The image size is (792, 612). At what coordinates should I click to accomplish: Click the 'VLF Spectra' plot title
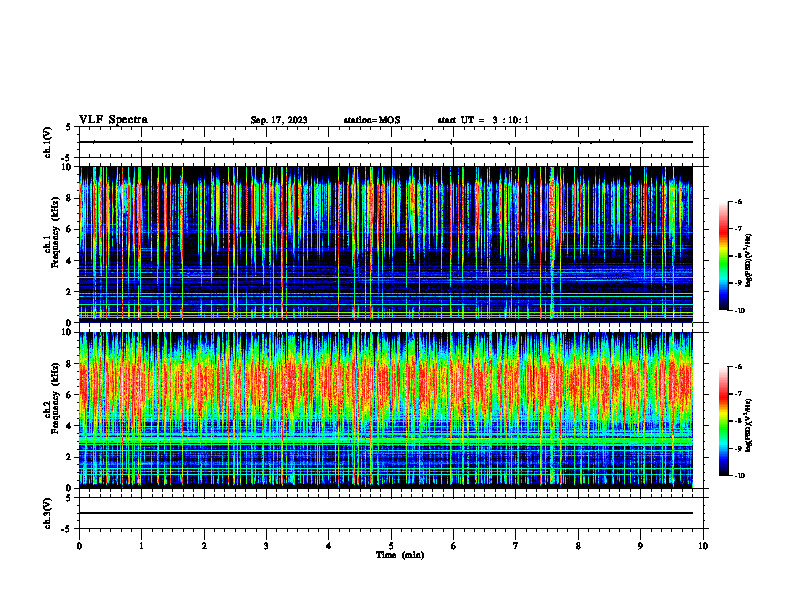point(113,120)
